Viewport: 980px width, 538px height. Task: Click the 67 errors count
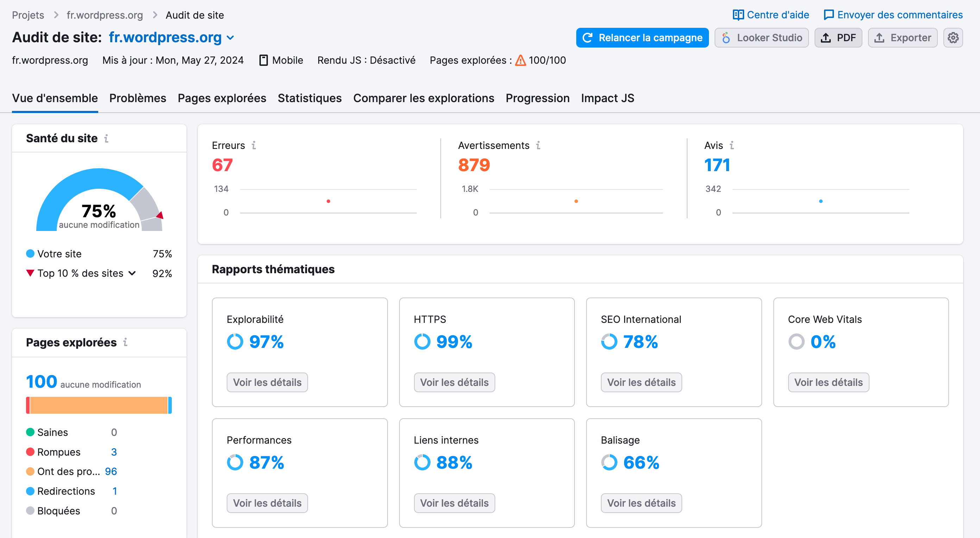(222, 165)
